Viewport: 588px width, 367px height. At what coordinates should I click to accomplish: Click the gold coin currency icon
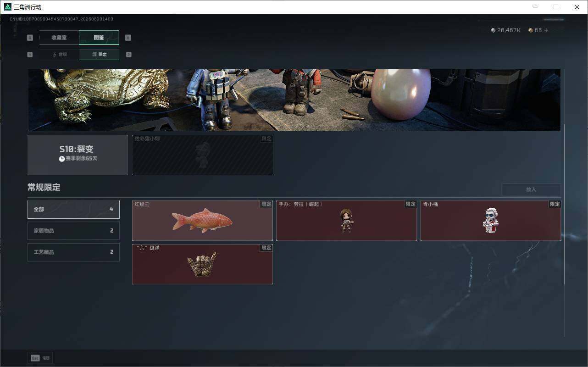point(531,30)
